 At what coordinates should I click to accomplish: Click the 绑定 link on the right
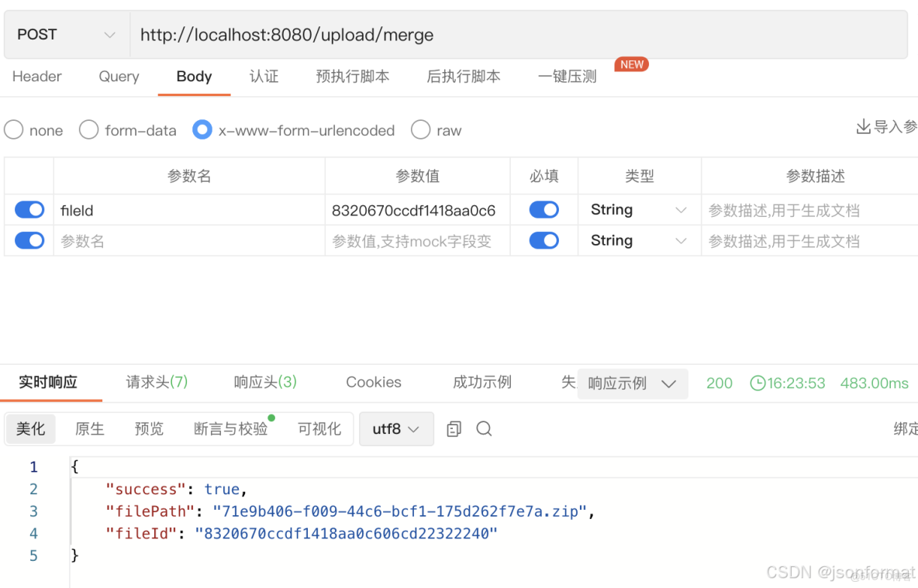[x=904, y=428]
